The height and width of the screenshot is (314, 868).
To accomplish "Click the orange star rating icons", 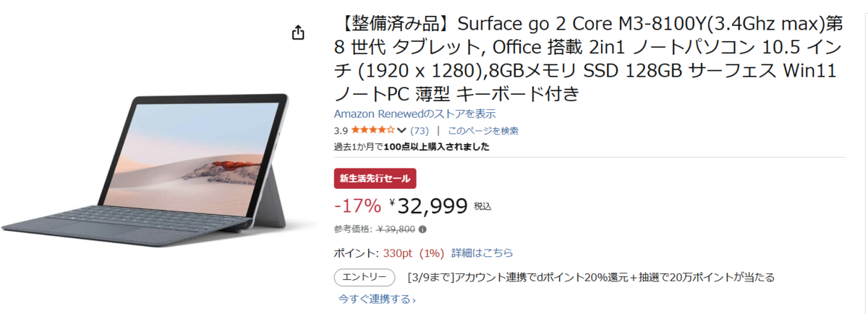I will click(373, 131).
